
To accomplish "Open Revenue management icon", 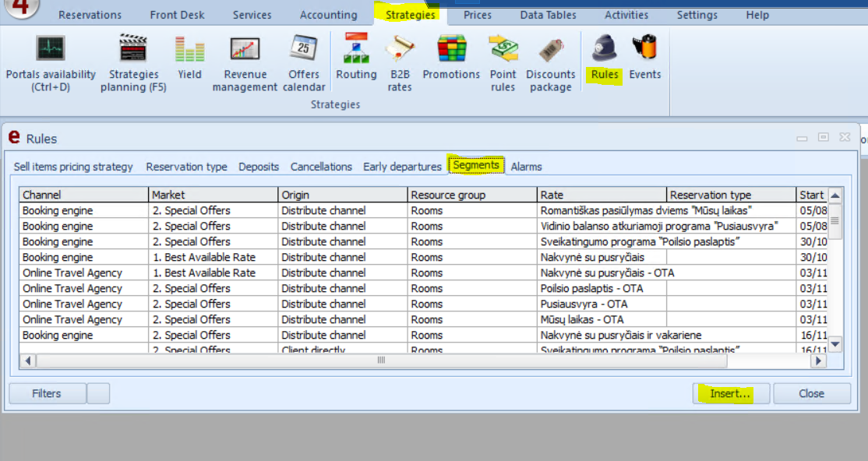I will point(245,49).
